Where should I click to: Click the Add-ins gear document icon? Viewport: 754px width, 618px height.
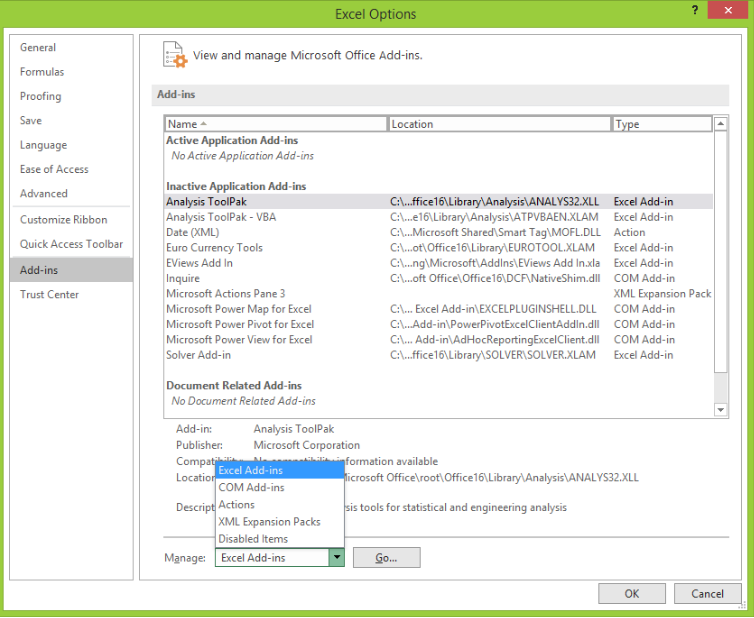click(175, 55)
